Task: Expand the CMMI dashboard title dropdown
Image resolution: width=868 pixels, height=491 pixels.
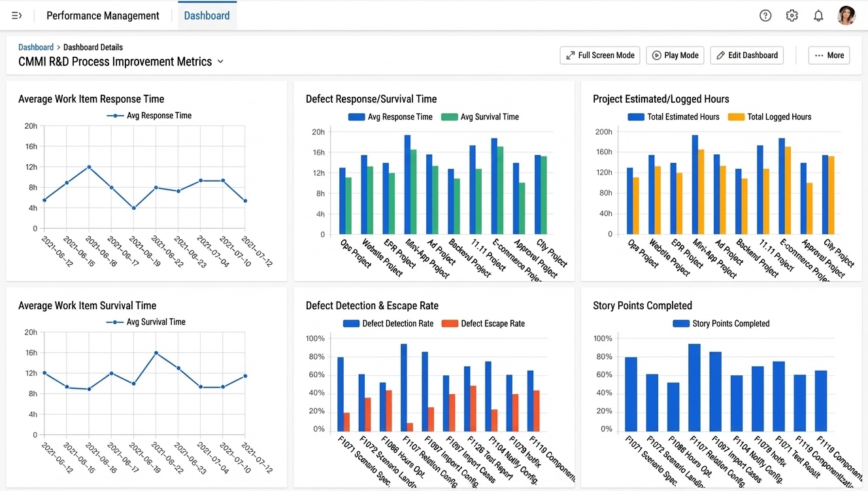Action: [x=220, y=61]
